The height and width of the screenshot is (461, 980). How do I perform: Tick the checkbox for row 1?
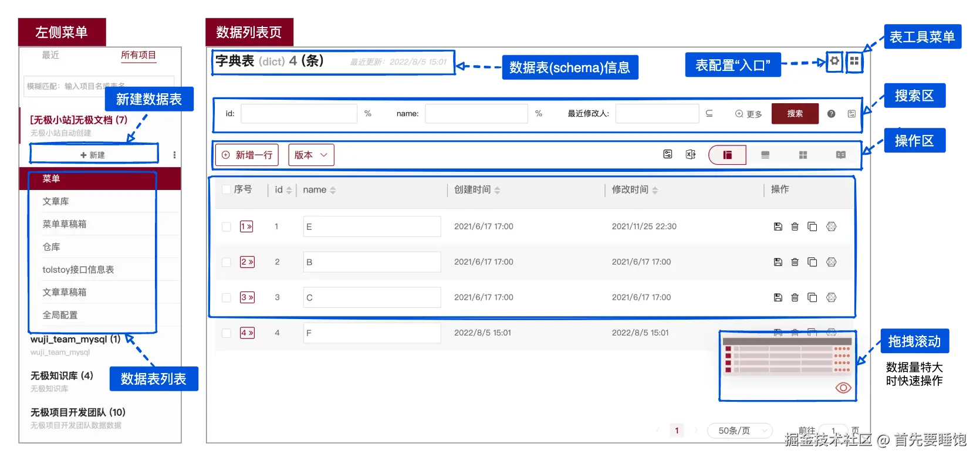[x=226, y=226]
